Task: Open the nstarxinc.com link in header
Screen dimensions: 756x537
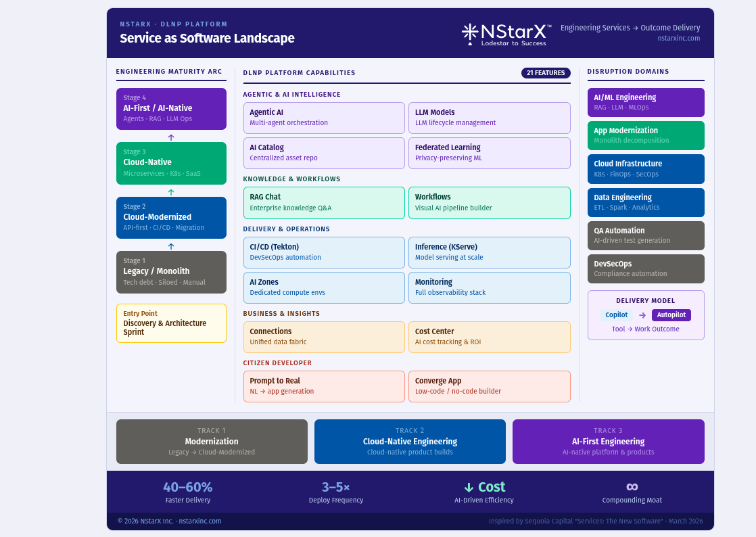Action: click(679, 38)
